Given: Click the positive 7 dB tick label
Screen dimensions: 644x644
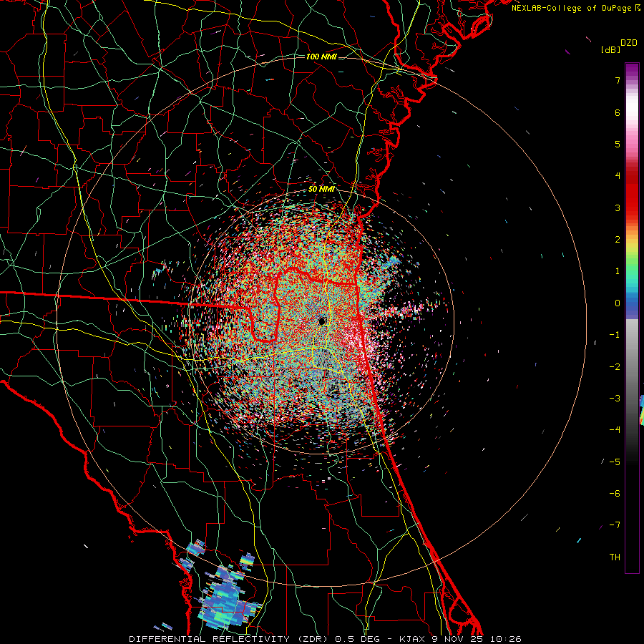Looking at the screenshot, I should click(x=618, y=80).
